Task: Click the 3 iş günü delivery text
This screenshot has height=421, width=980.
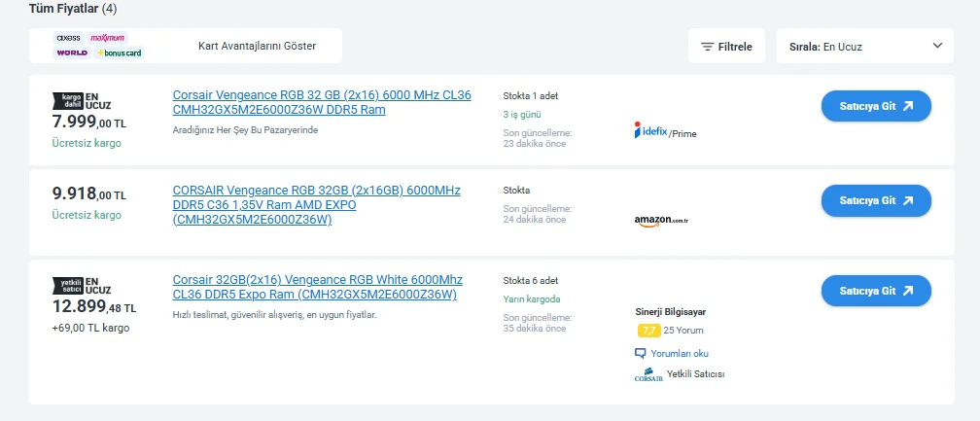Action: tap(522, 115)
